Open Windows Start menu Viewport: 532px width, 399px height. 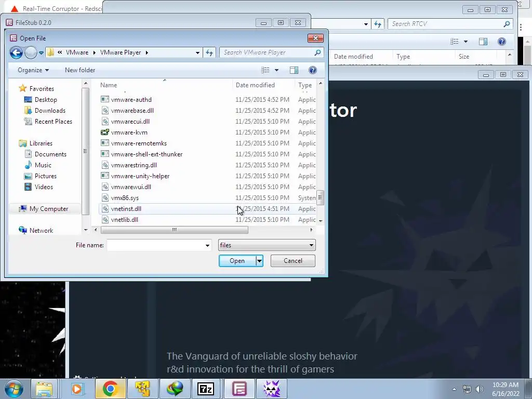tap(14, 389)
